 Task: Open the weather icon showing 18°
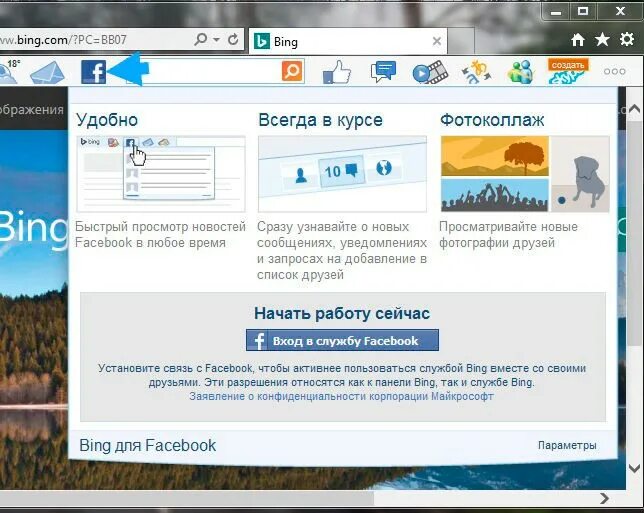pyautogui.click(x=9, y=71)
